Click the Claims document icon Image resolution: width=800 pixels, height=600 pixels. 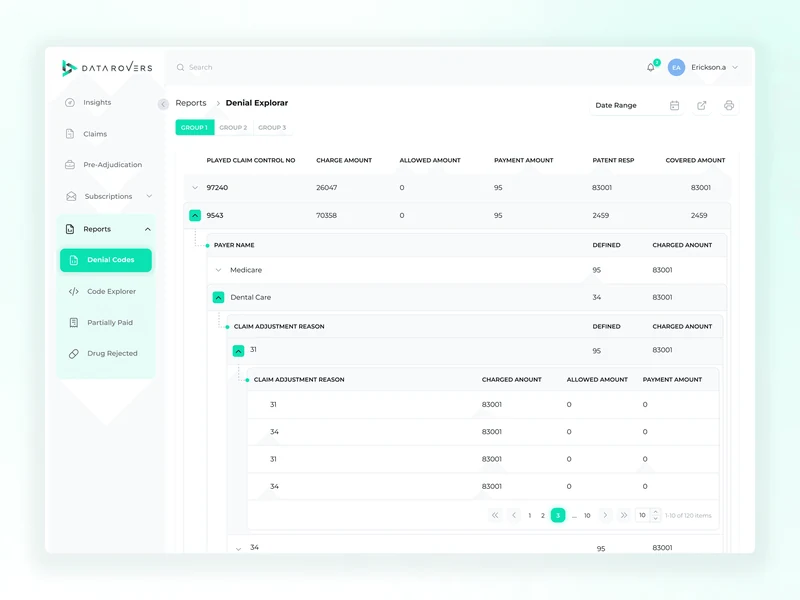tap(70, 134)
